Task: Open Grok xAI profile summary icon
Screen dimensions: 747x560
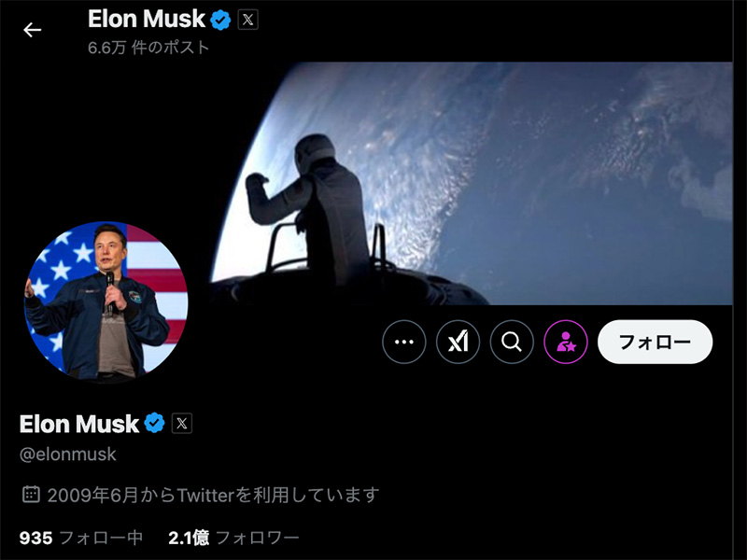Action: tap(458, 342)
